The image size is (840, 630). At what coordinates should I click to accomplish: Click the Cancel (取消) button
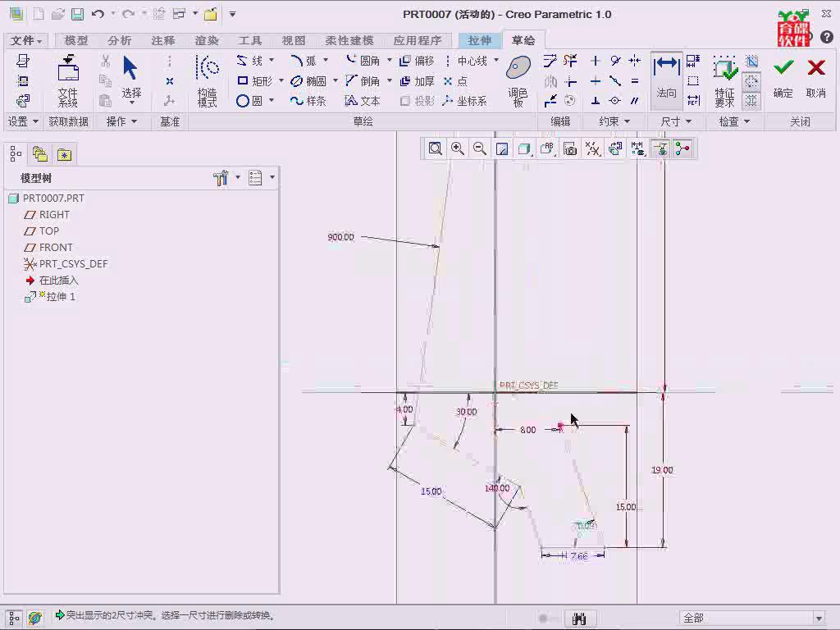click(x=816, y=78)
